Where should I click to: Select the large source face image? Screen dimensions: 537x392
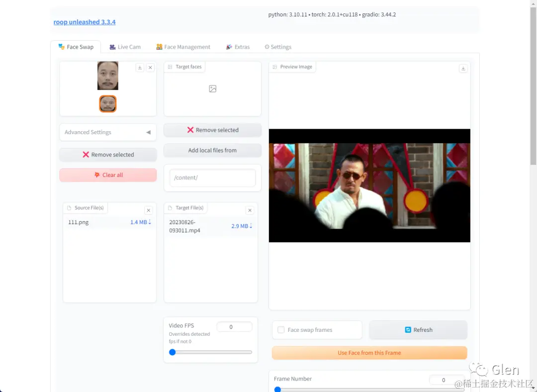tap(108, 76)
